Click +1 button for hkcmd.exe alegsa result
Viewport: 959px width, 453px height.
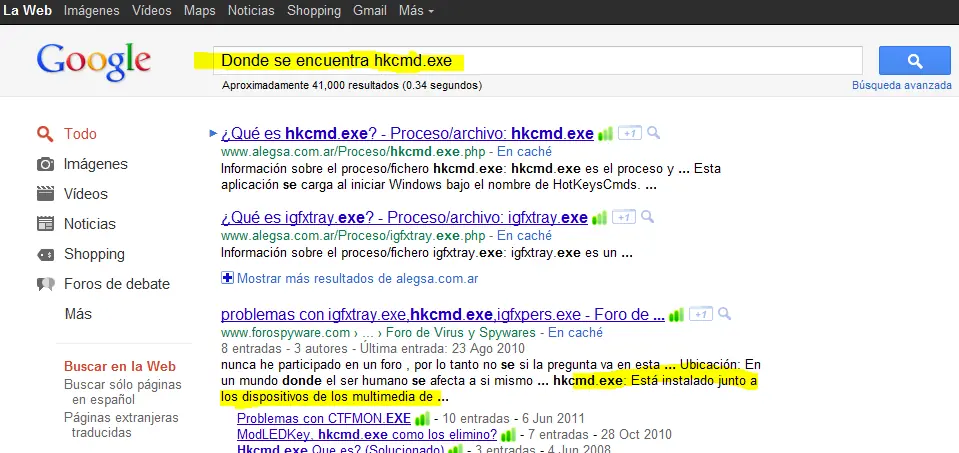630,133
